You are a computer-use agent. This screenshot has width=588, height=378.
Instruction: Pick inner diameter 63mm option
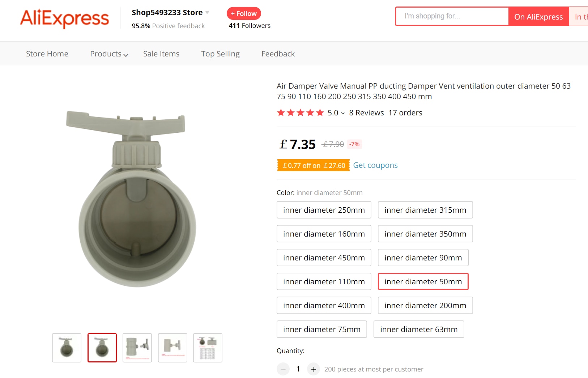click(419, 329)
